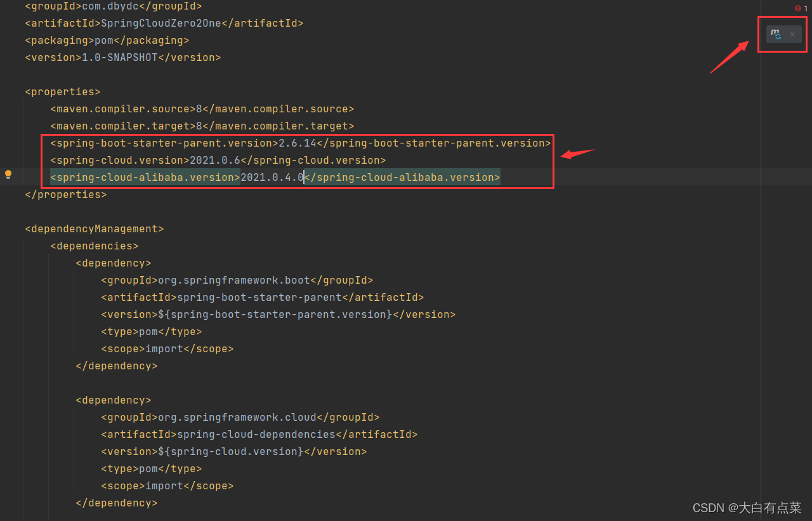Click the spring-cloud-alibaba.version 2021.0.4.0 line
The width and height of the screenshot is (812, 521).
pyautogui.click(x=275, y=178)
